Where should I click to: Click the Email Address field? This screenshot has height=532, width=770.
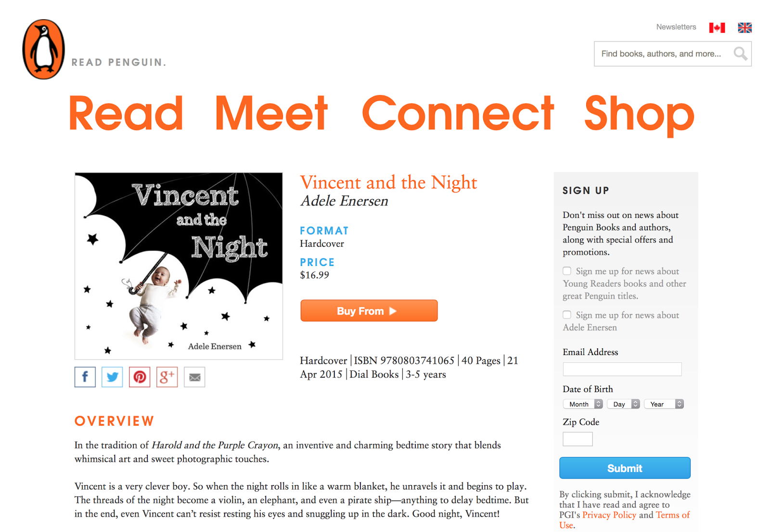pos(622,369)
